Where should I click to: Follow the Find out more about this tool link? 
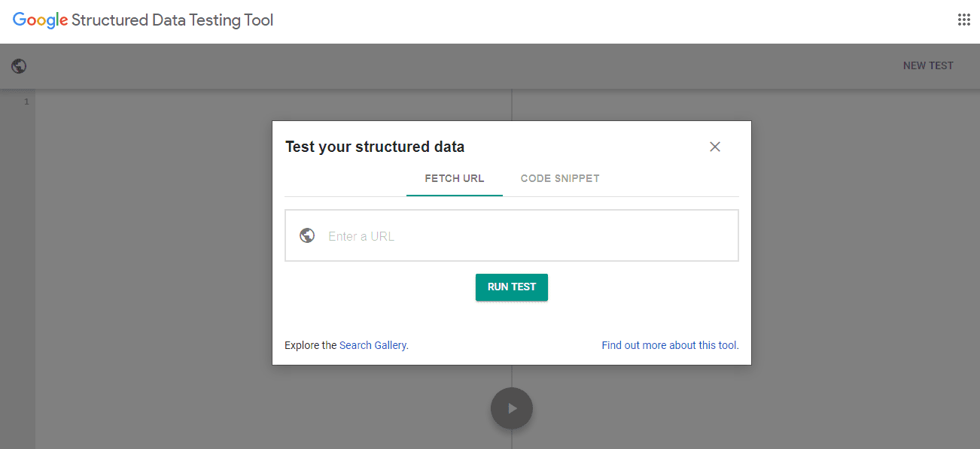[x=670, y=345]
